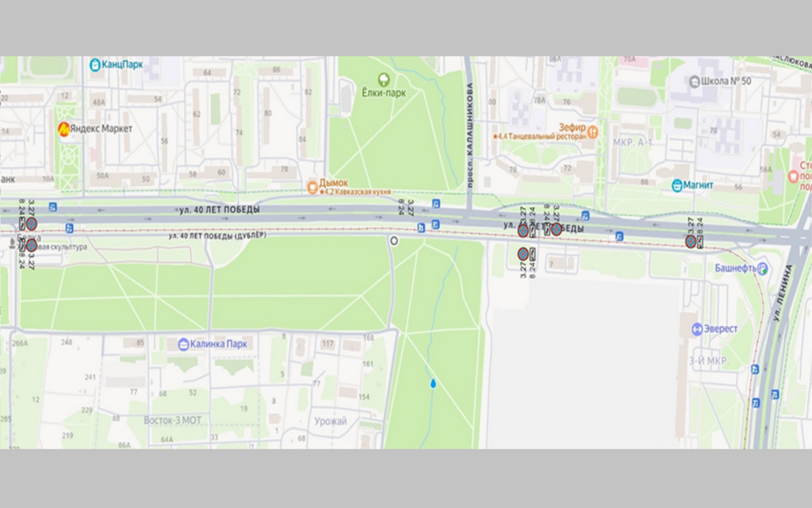Click the blue water drop icon in park
Screen dimensions: 812x508
433,384
